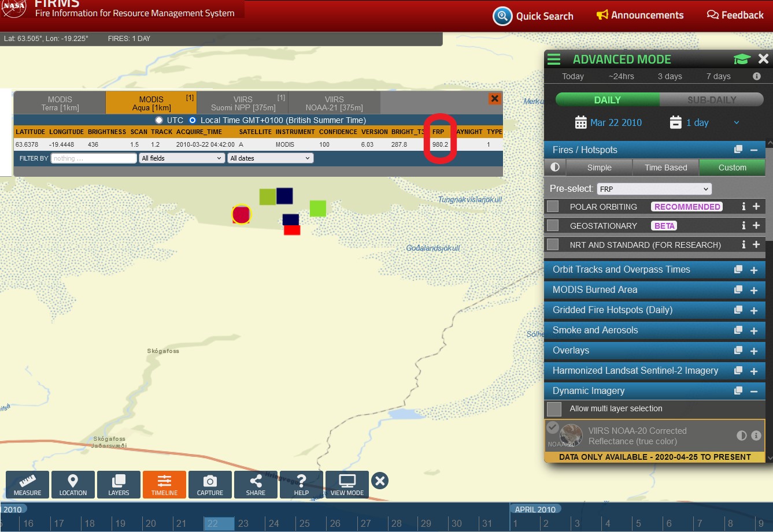Screen dimensions: 773x532
Task: Click the ~24hrs time range link
Action: click(621, 76)
